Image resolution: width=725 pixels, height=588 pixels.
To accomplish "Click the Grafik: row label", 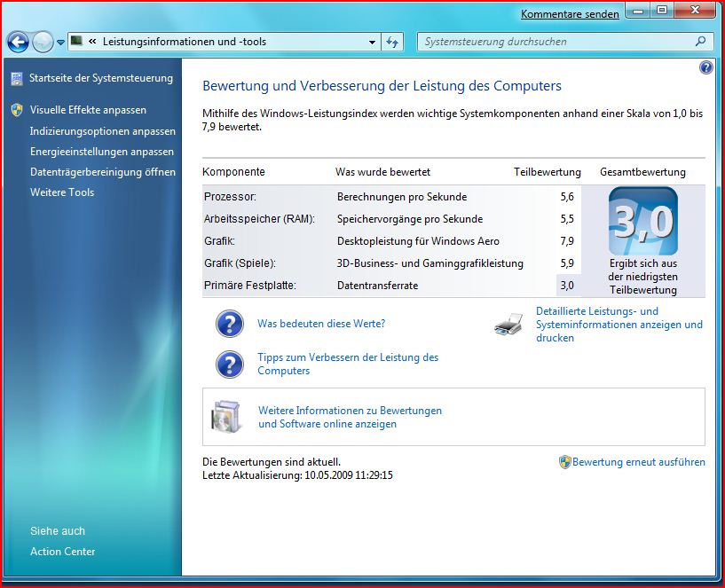I will (219, 241).
